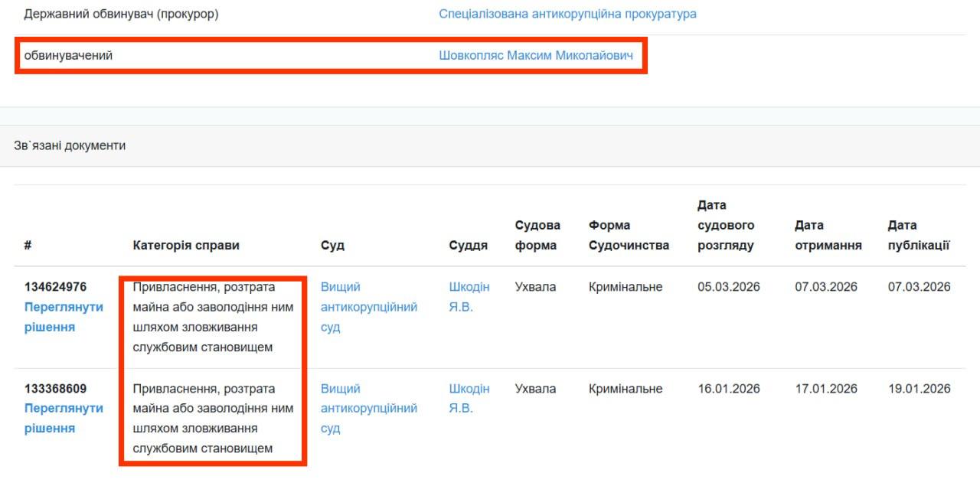The image size is (980, 499).
Task: Open Переглянути рішення for document 133368609
Action: click(x=64, y=418)
